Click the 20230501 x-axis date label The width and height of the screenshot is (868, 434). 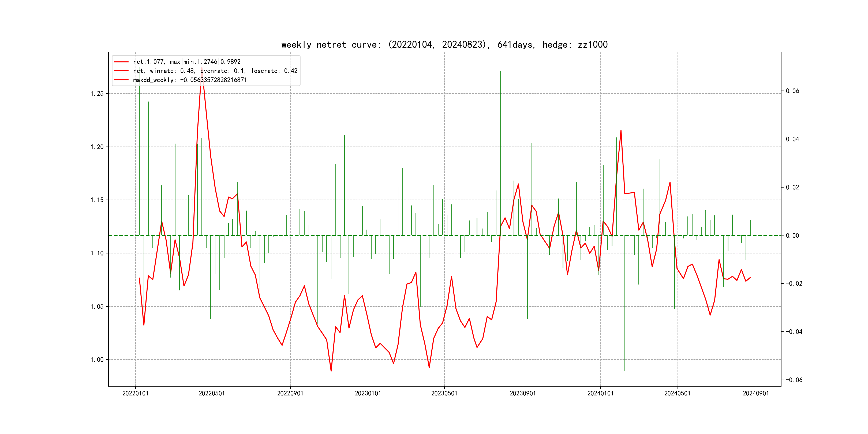[x=444, y=394]
